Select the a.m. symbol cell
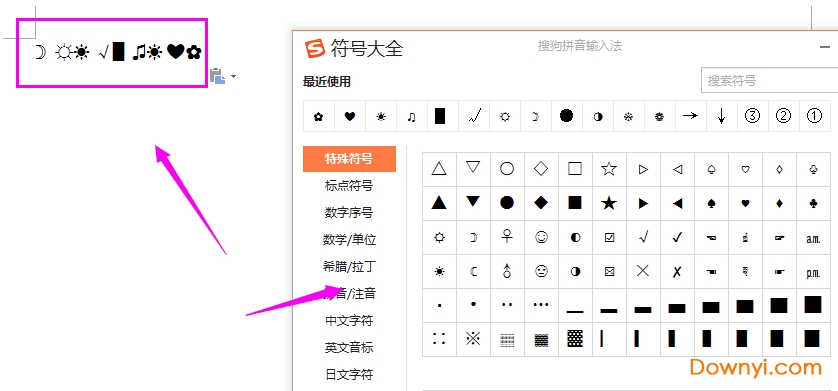The height and width of the screenshot is (391, 838). point(813,237)
